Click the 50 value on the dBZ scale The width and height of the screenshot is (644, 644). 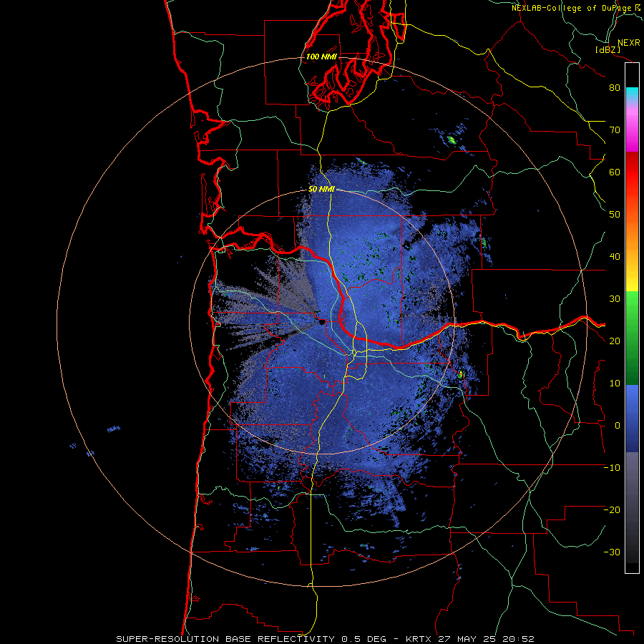615,215
